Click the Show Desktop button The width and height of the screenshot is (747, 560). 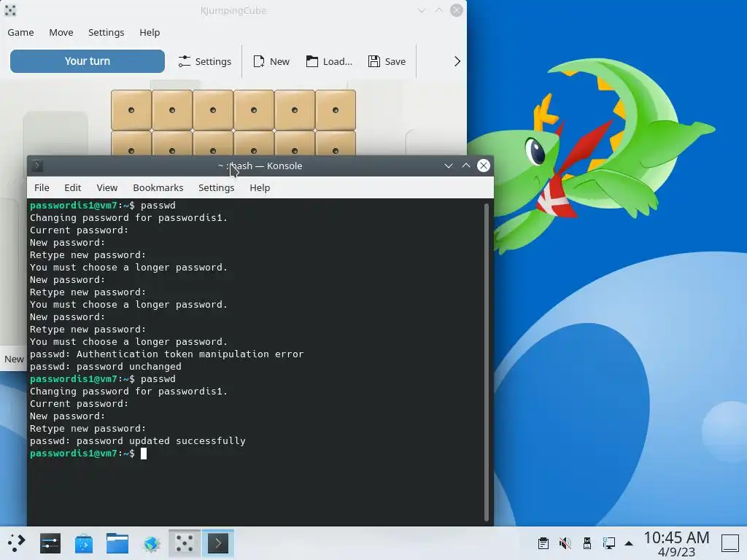(729, 543)
